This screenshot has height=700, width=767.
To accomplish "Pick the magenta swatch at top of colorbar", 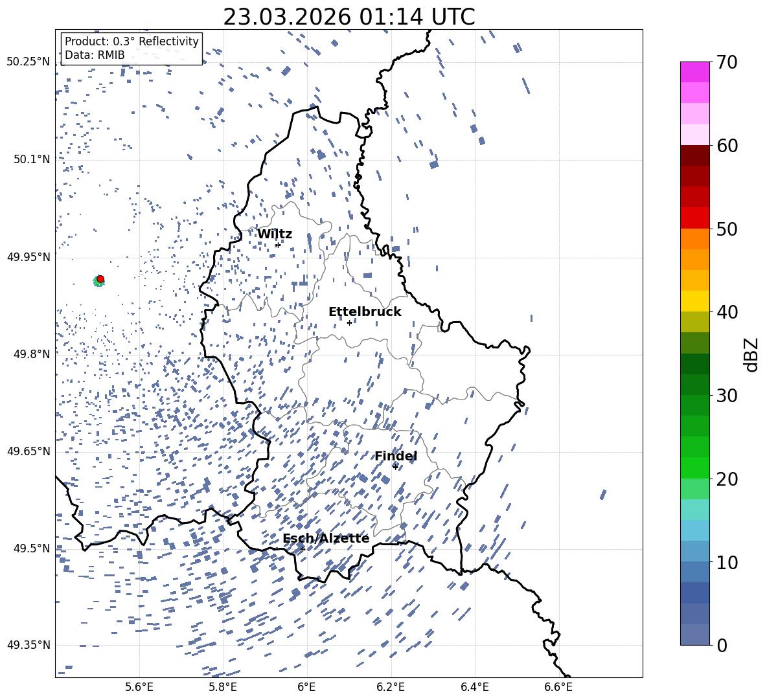I will [x=695, y=72].
